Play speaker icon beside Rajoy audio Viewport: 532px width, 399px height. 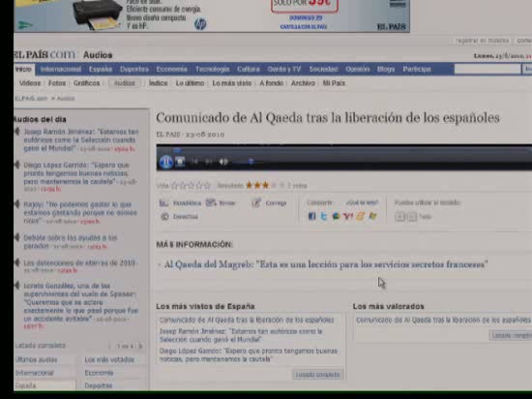tap(16, 204)
